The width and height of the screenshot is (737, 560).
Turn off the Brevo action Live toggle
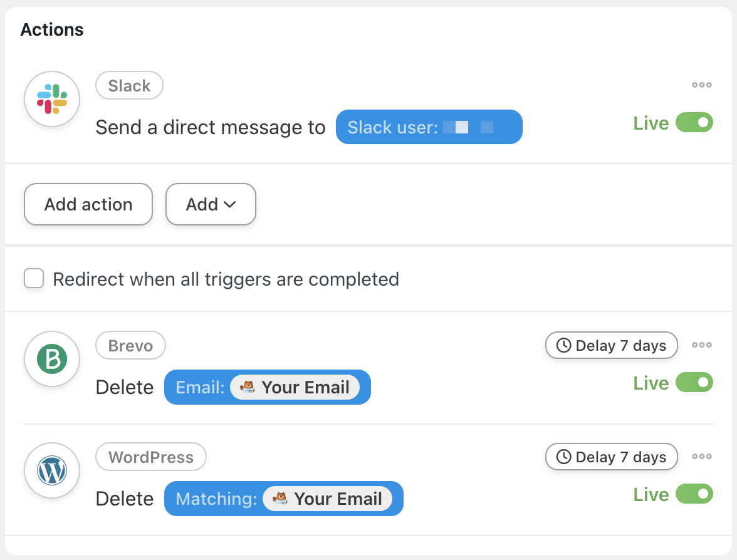694,382
